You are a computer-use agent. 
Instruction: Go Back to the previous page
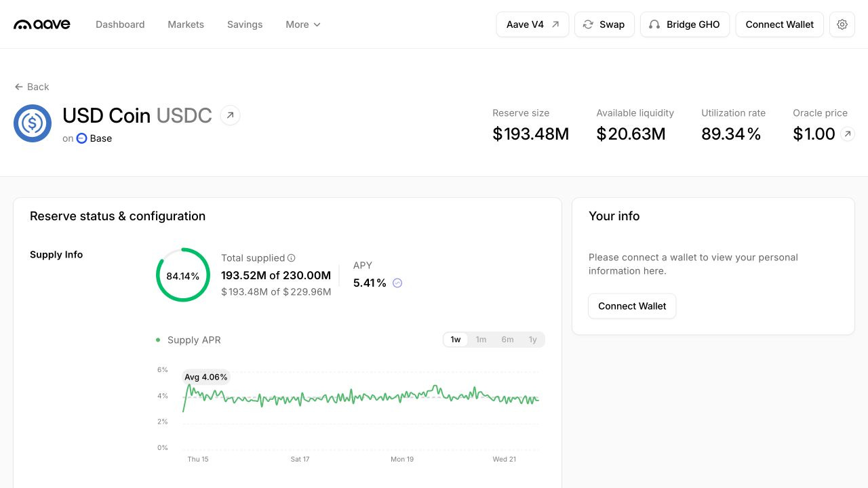point(32,87)
